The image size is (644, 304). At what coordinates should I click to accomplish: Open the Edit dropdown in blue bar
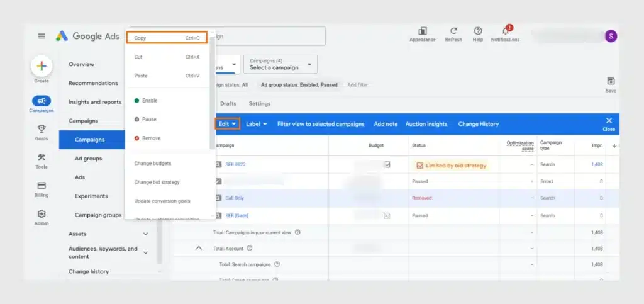(x=228, y=123)
